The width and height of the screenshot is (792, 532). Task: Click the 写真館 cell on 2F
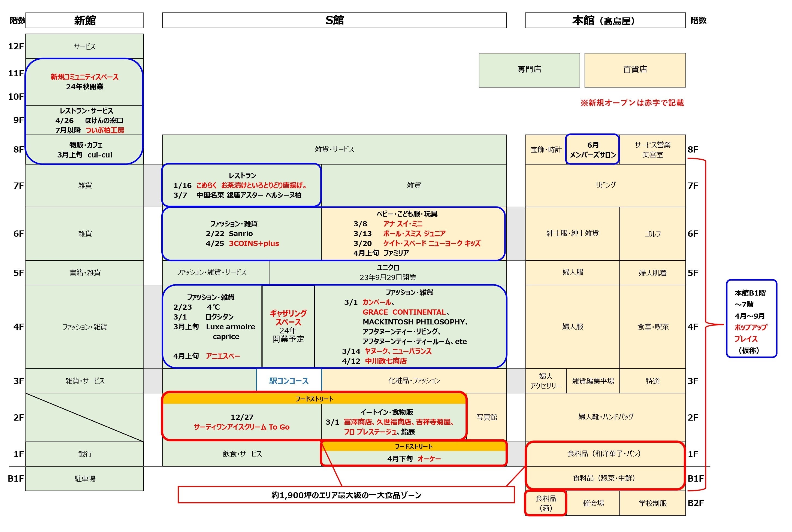pyautogui.click(x=486, y=417)
